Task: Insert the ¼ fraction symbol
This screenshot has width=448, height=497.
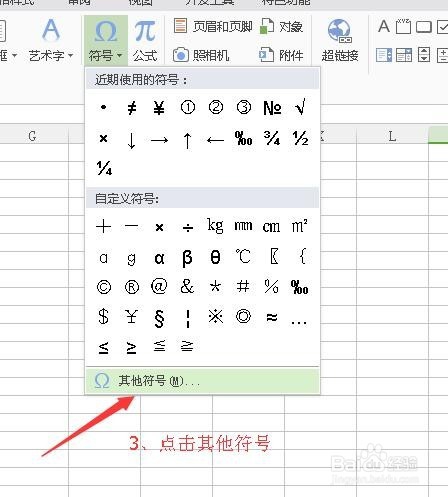Action: [104, 168]
